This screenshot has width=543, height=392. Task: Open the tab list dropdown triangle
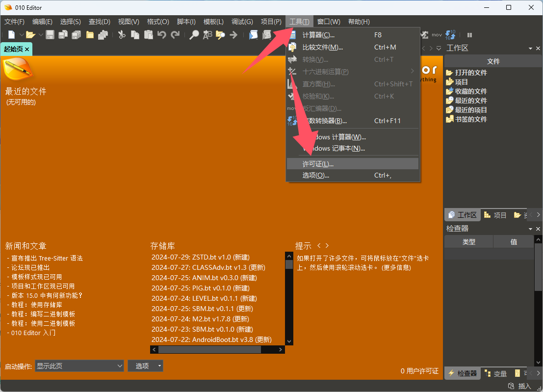point(439,49)
